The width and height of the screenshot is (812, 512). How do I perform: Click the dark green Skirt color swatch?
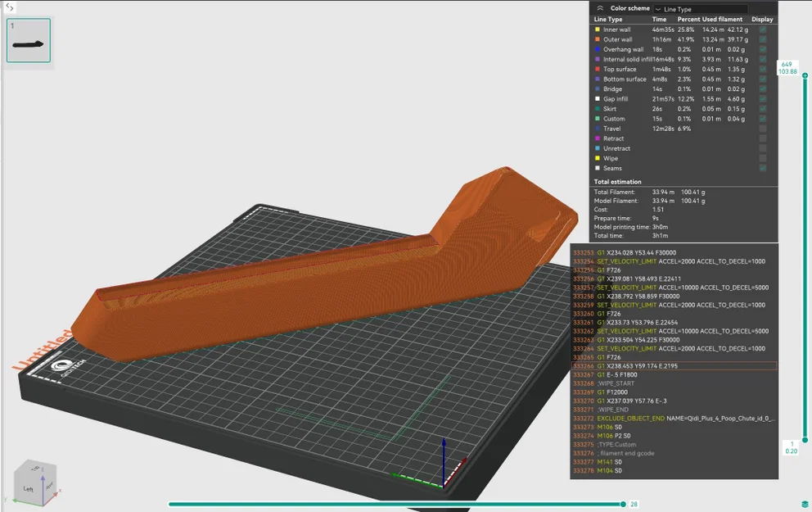point(597,109)
